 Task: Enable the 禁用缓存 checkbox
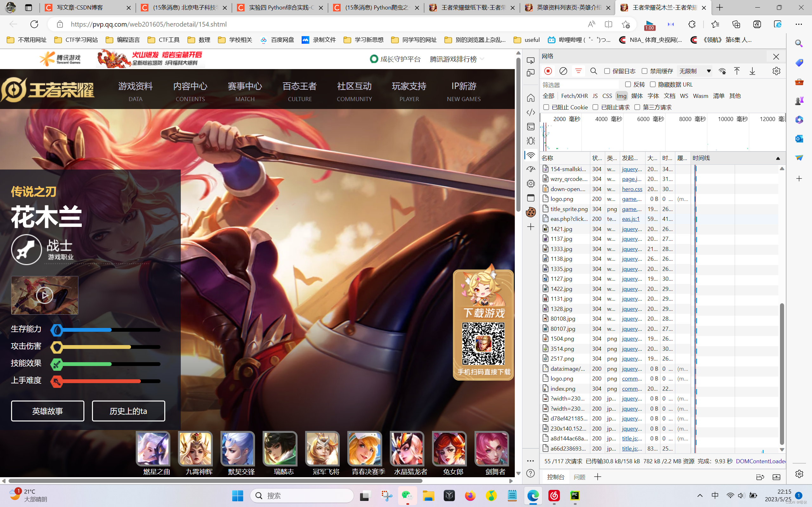(x=644, y=71)
